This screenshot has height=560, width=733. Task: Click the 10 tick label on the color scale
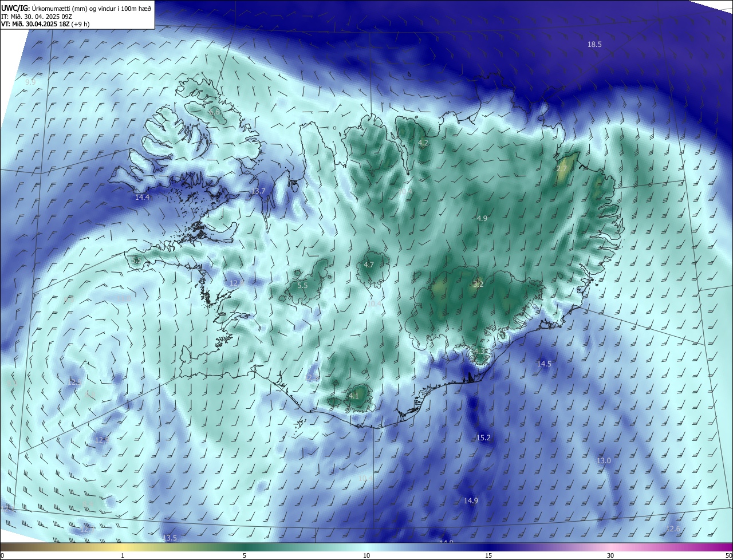tap(366, 556)
